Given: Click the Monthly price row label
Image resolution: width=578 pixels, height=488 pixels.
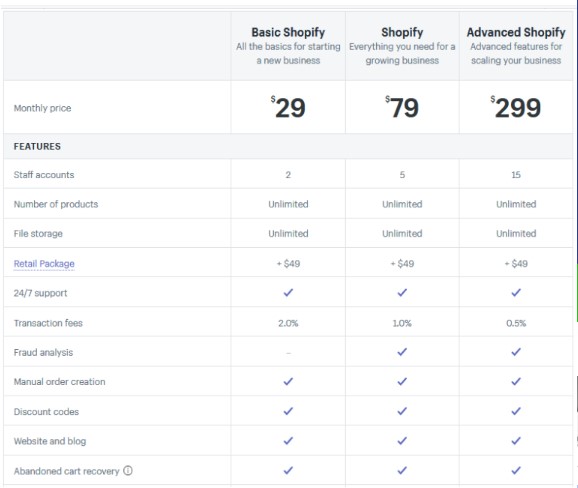Looking at the screenshot, I should [x=42, y=108].
